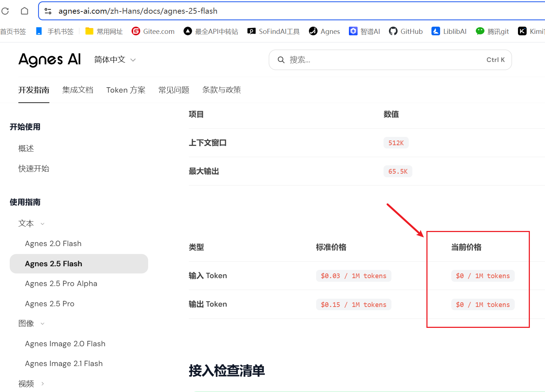The height and width of the screenshot is (392, 545).
Task: Open the 常用网址 bookmarks folder icon
Action: click(x=89, y=31)
